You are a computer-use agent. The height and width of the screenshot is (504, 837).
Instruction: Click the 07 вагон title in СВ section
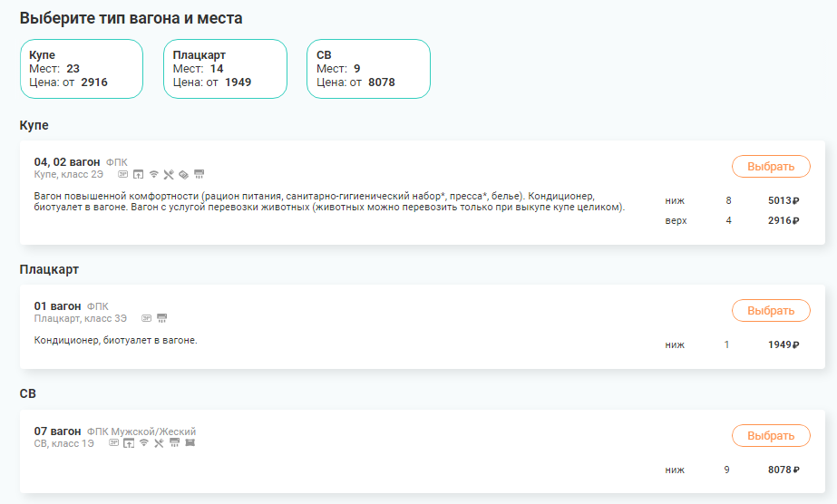pyautogui.click(x=57, y=431)
